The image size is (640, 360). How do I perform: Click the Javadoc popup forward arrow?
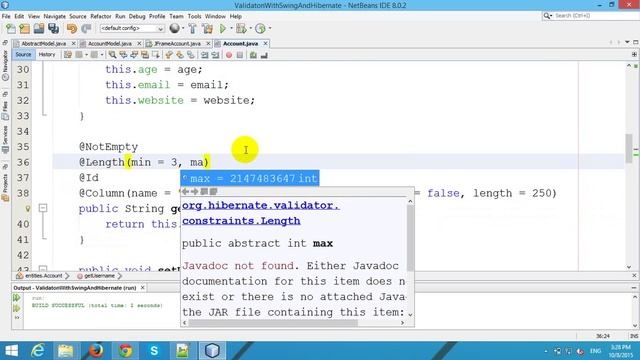coord(194,191)
